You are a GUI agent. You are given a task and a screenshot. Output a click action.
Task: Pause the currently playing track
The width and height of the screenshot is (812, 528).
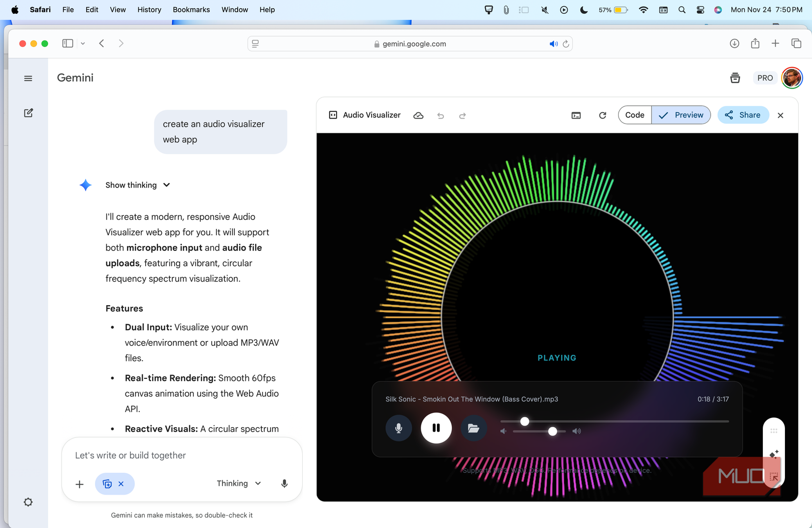coord(436,428)
